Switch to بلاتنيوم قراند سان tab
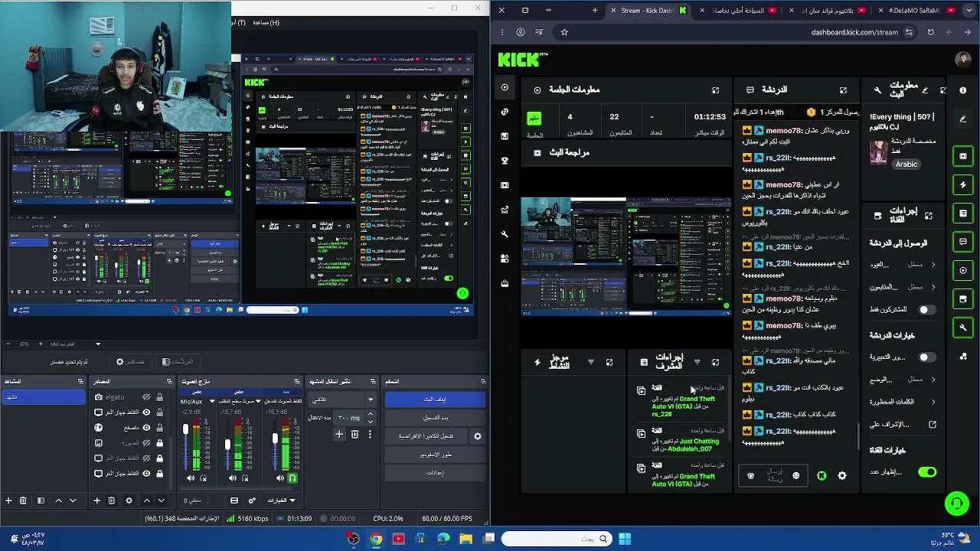The width and height of the screenshot is (980, 551). (828, 11)
